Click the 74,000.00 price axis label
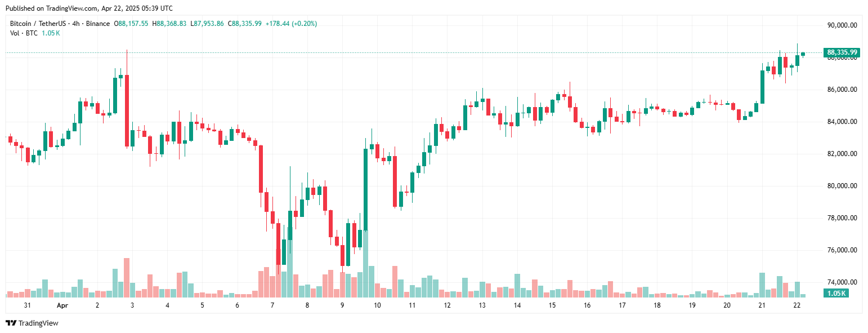The image size is (868, 333). pyautogui.click(x=842, y=282)
